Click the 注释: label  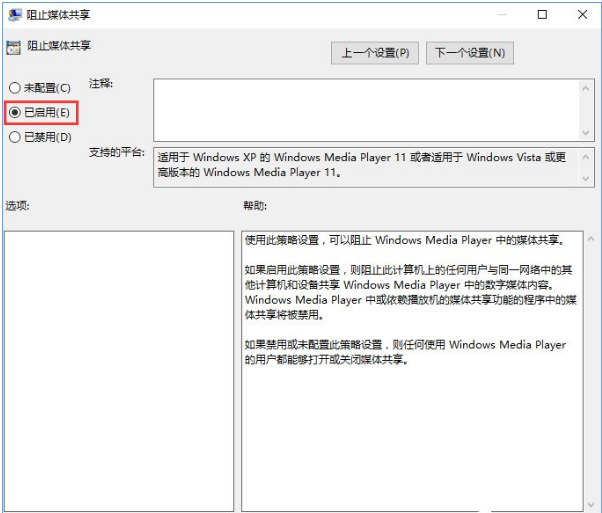pos(101,83)
